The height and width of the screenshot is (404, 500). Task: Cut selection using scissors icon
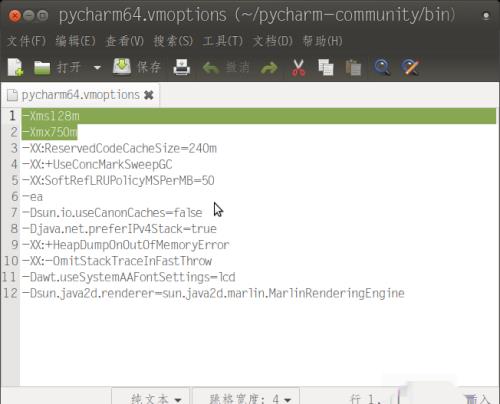point(298,68)
